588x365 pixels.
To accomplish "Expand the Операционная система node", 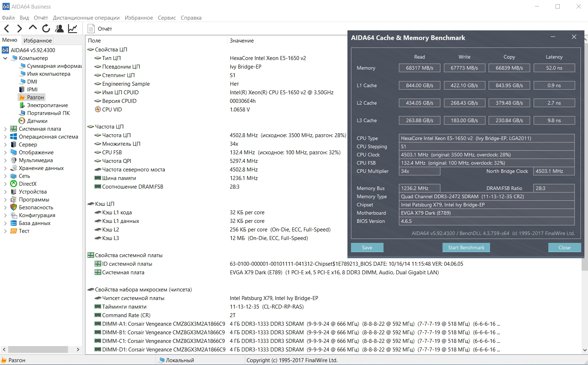I will pos(5,136).
